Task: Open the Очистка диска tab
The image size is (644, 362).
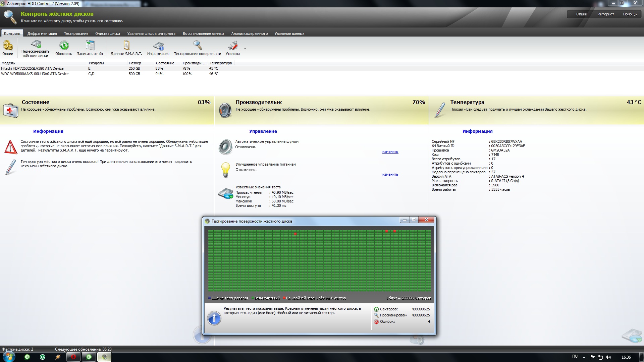Action: tap(108, 34)
